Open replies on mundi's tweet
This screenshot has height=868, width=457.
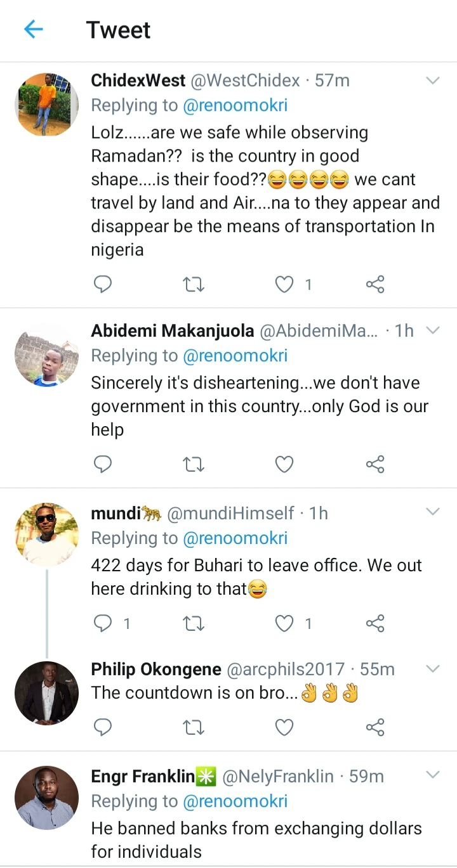pos(103,623)
